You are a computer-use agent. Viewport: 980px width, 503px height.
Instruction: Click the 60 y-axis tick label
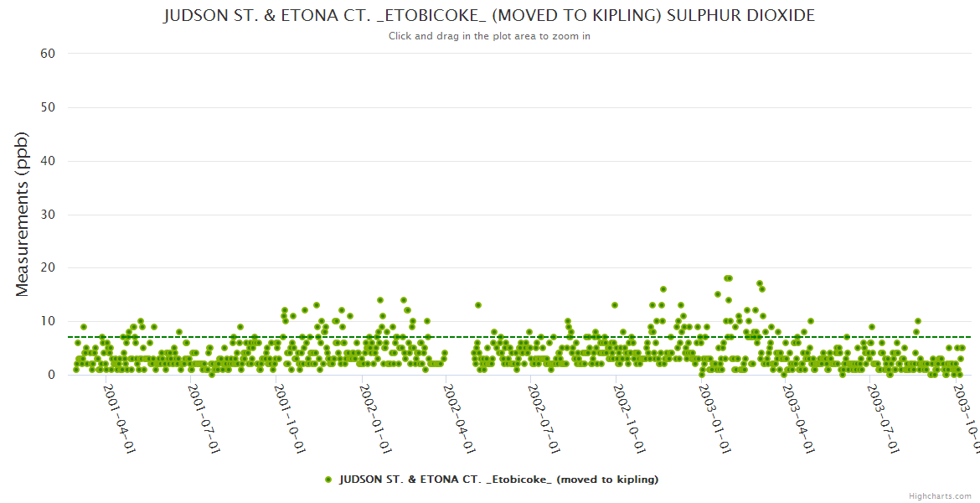click(x=48, y=54)
